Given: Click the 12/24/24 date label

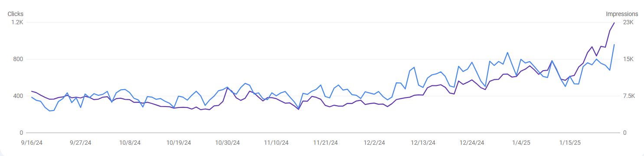Looking at the screenshot, I should (472, 143).
